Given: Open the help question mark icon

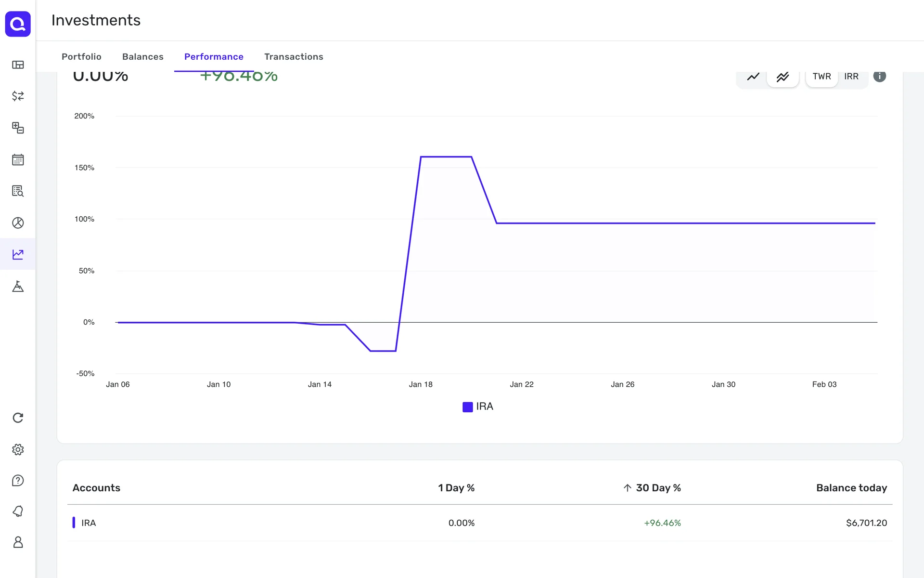Looking at the screenshot, I should [18, 480].
